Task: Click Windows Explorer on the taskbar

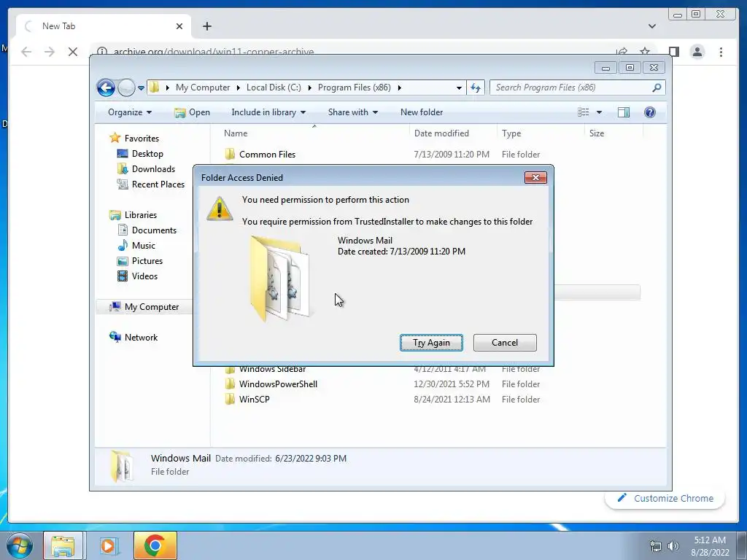Action: (63, 545)
